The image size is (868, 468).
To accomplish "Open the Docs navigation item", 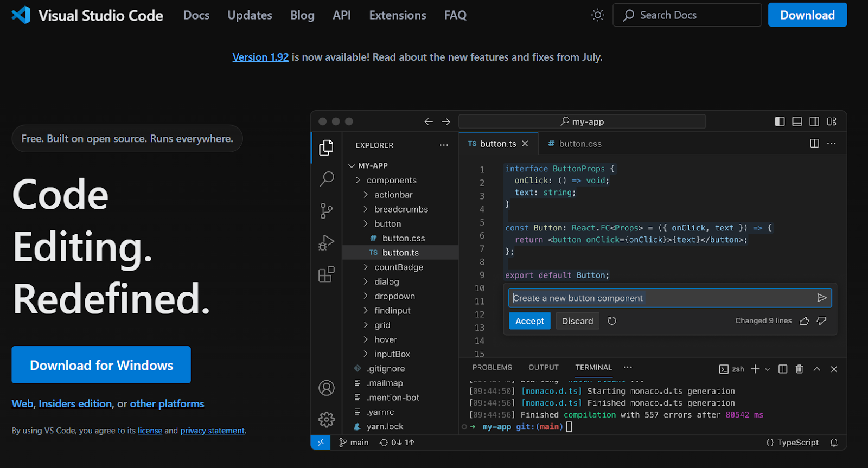I will click(x=196, y=15).
